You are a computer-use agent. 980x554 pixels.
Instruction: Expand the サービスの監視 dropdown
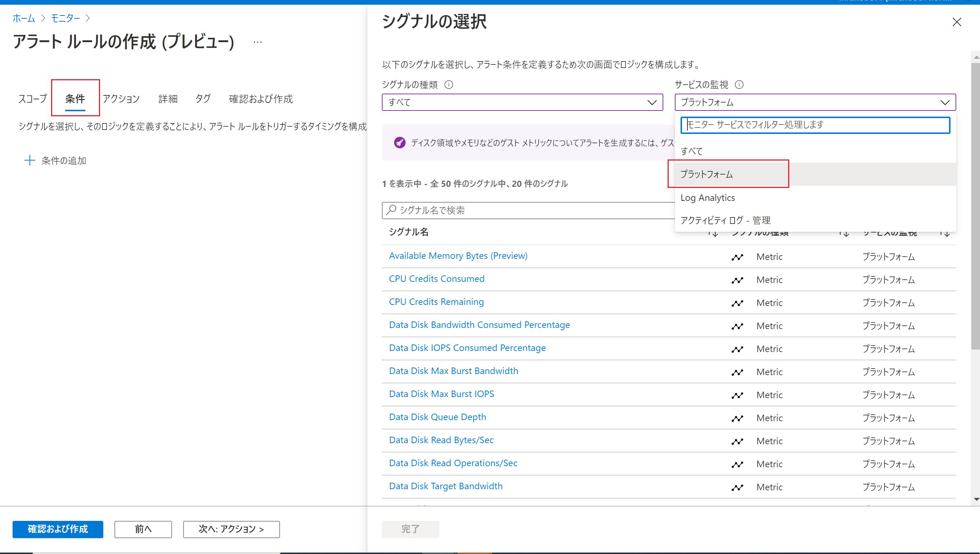814,102
